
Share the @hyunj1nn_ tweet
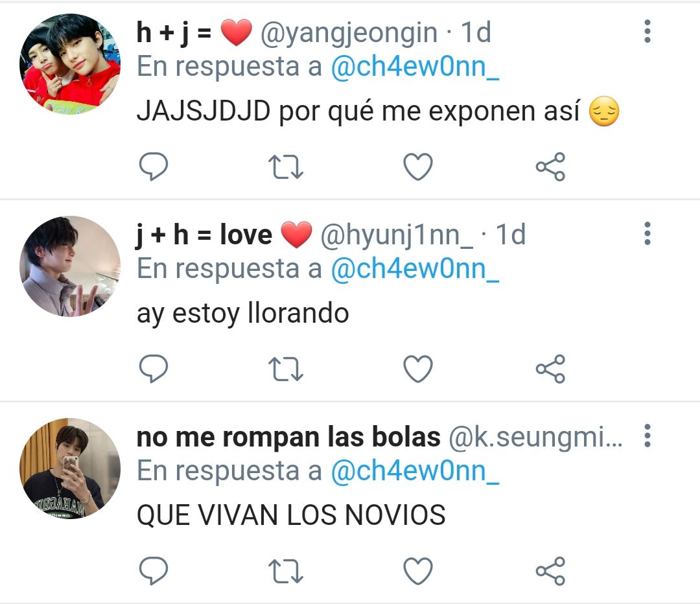(550, 369)
